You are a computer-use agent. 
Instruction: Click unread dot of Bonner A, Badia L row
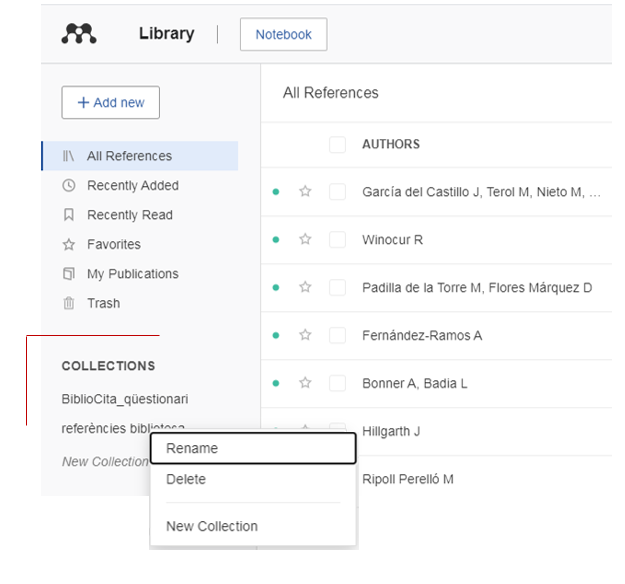tap(275, 383)
